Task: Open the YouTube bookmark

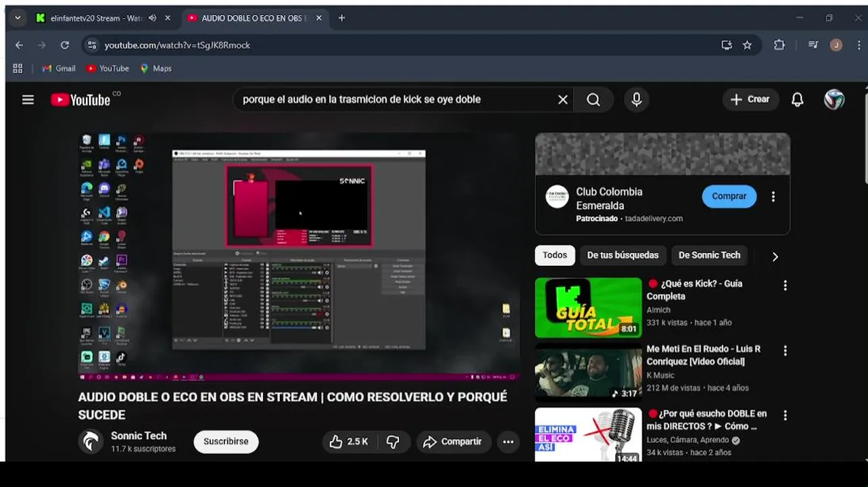Action: pos(107,68)
